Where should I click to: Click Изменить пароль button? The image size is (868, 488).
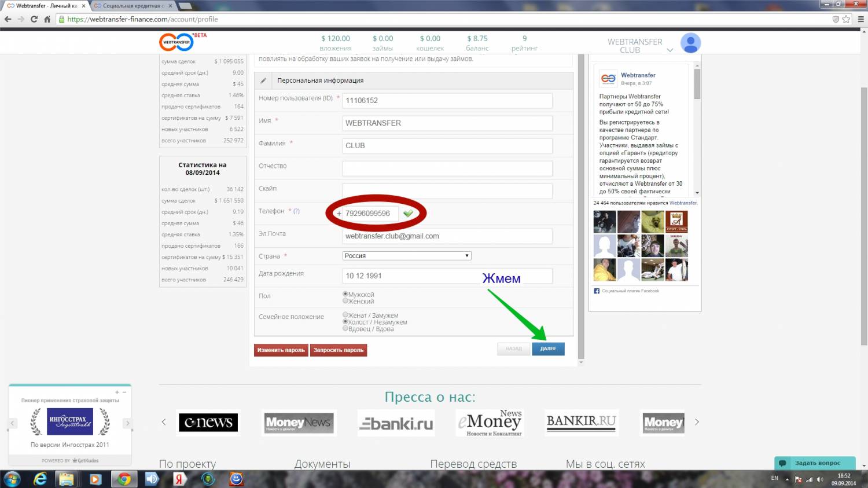[x=281, y=350]
